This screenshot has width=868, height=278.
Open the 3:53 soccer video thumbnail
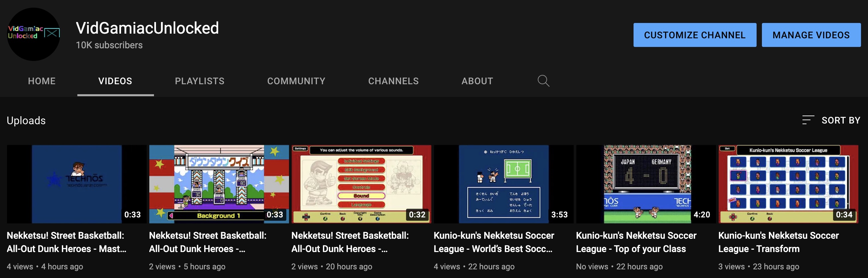[504, 184]
